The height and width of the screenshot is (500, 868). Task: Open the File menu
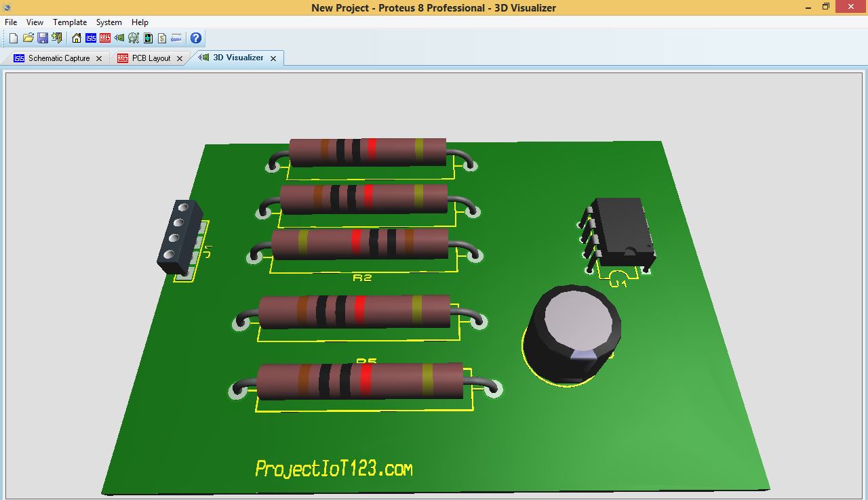[11, 22]
